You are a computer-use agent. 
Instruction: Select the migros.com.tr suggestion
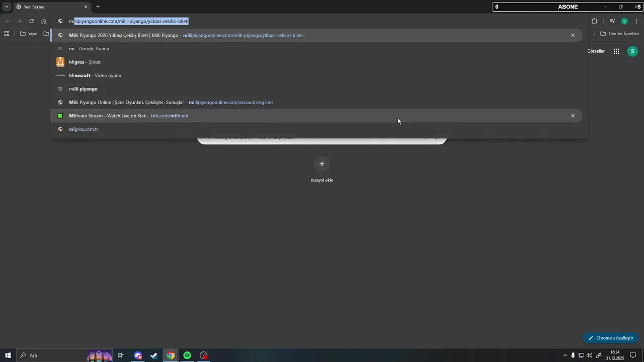pyautogui.click(x=316, y=129)
